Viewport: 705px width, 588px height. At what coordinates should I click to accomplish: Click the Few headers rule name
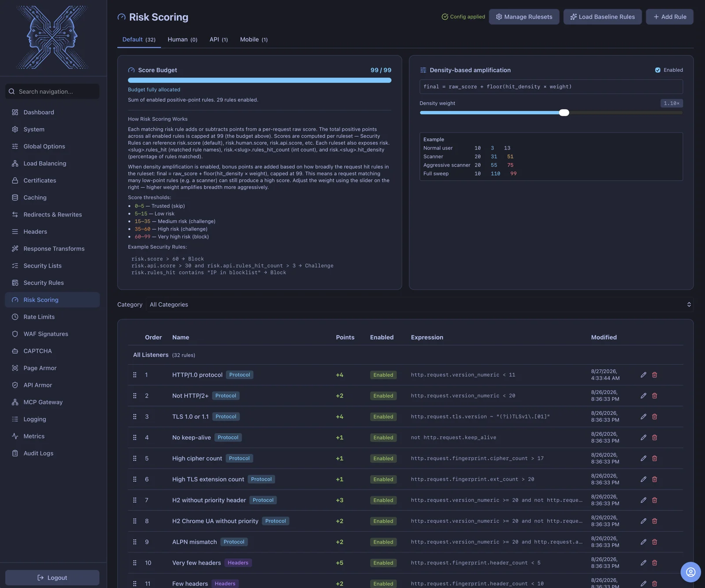click(x=190, y=584)
